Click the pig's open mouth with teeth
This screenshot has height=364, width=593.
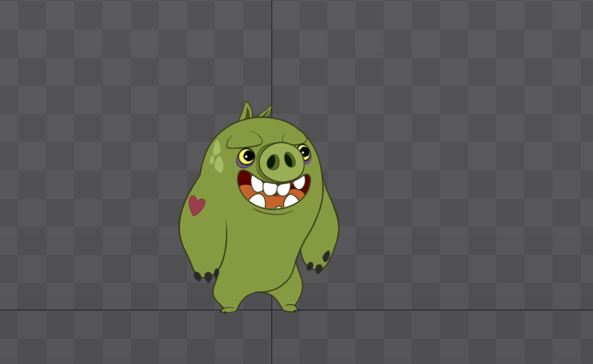(274, 191)
